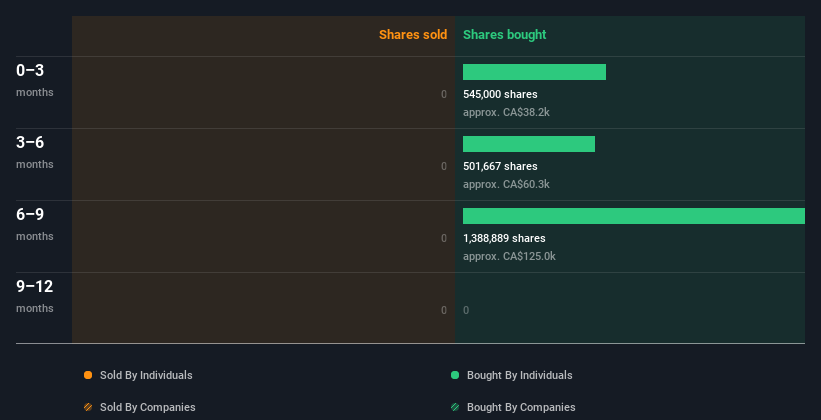Image resolution: width=821 pixels, height=420 pixels.
Task: Click the green Bought By Individuals legend dot
Action: [x=455, y=375]
